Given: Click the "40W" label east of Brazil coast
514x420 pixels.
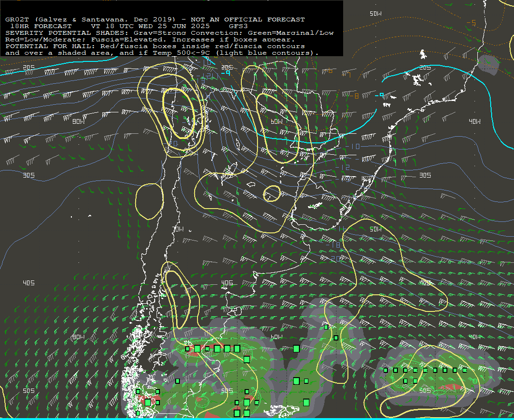Looking at the screenshot, I should [474, 121].
